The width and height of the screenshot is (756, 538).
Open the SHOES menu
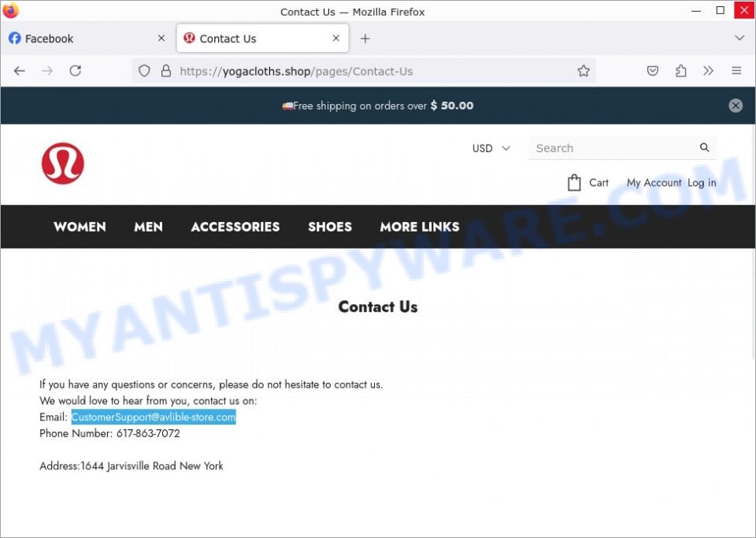click(x=330, y=227)
